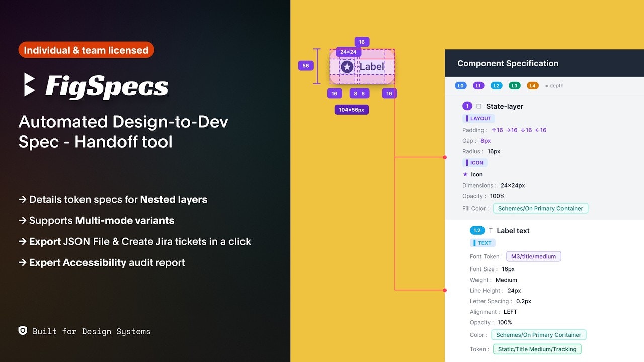
Task: Select the blue 1.2 layer badge
Action: (477, 230)
